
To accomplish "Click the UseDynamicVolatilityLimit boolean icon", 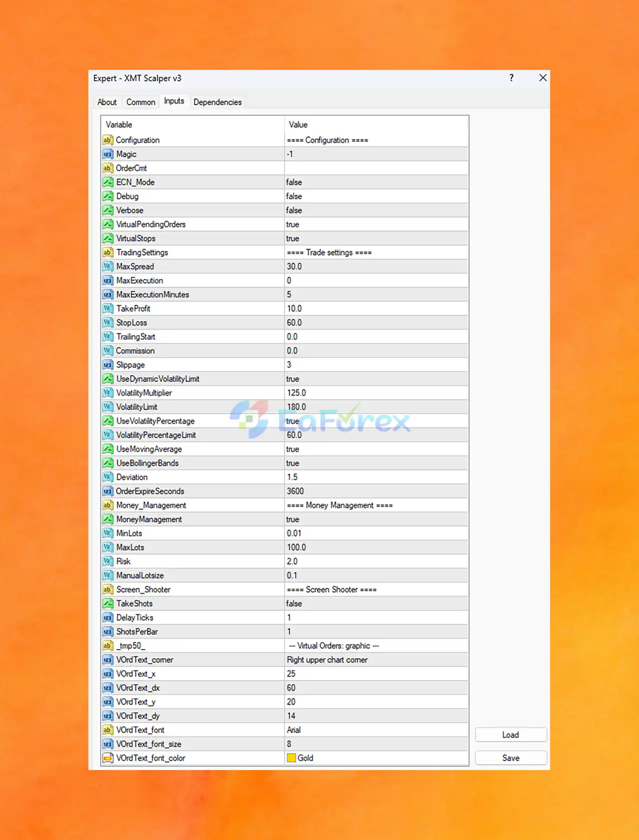I will pos(107,379).
